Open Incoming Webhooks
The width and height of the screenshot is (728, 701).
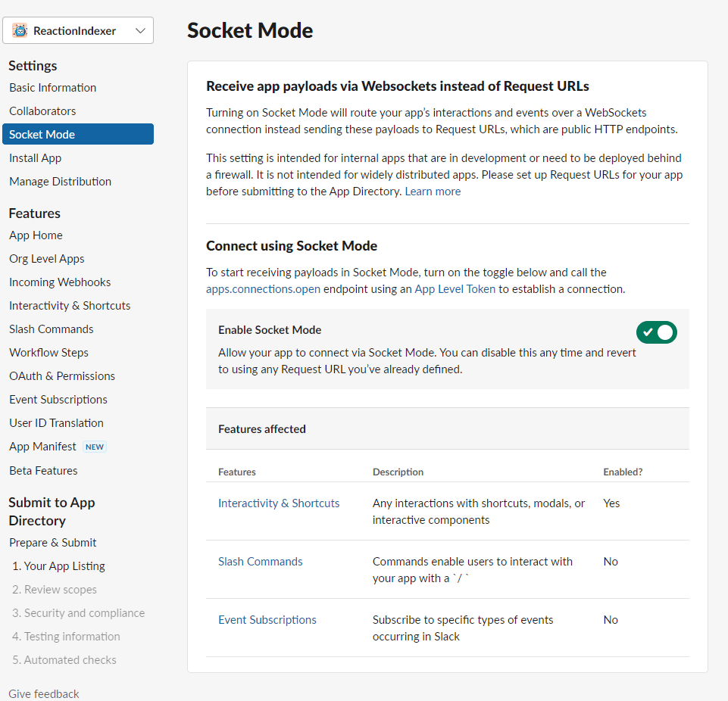click(x=60, y=282)
